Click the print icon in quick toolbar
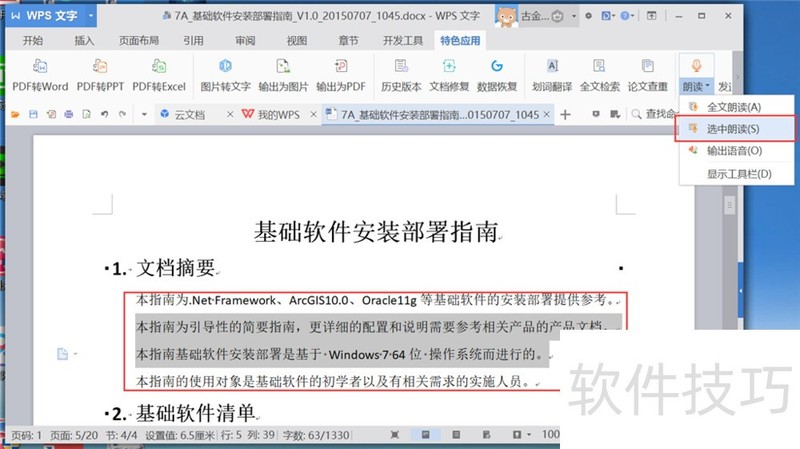800x449 pixels. [x=69, y=114]
